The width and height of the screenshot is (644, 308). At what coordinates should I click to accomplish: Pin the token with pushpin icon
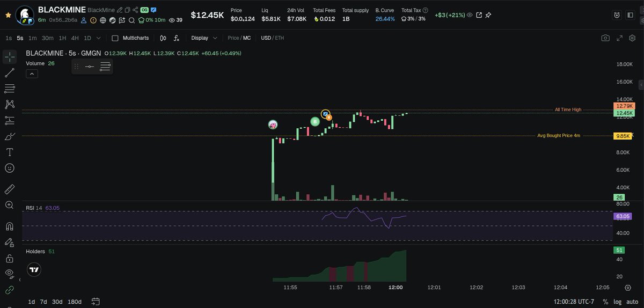point(488,15)
